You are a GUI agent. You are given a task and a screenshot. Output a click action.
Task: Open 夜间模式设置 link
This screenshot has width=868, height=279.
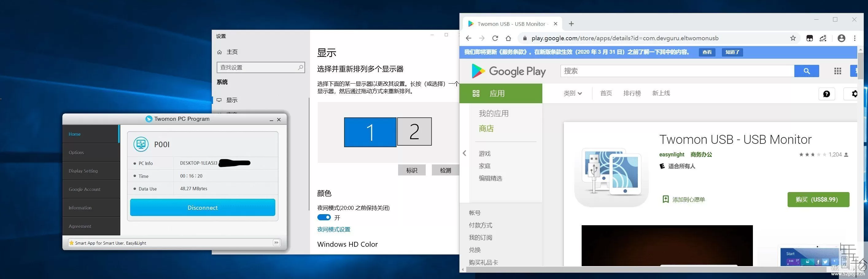(x=334, y=230)
